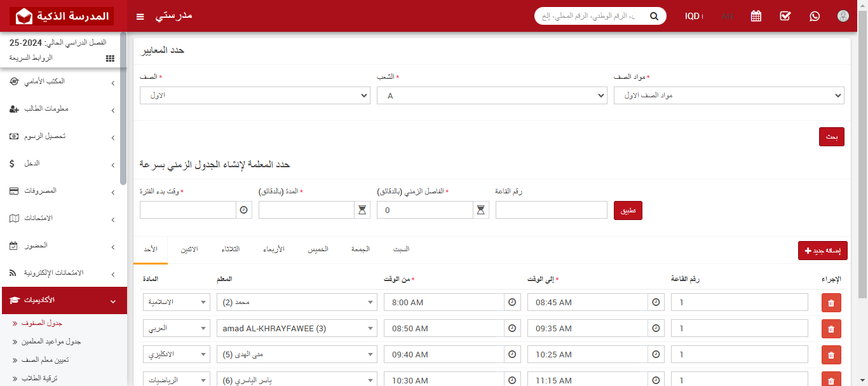
Task: Open the WhatsApp icon in the top bar
Action: pos(815,16)
